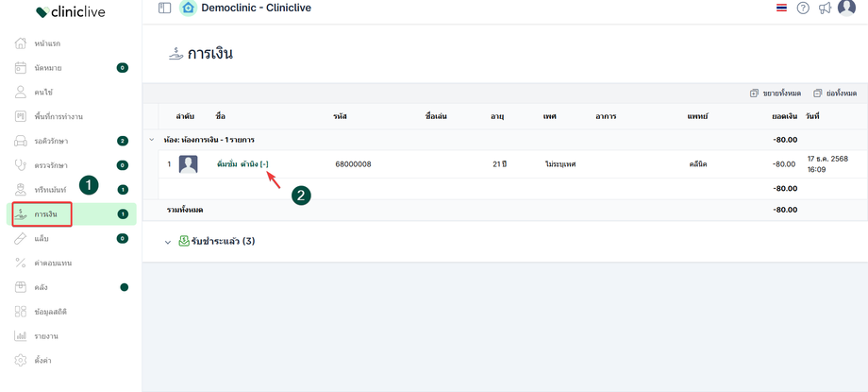This screenshot has height=392, width=868.
Task: Click ย่อทั้งหมด to collapse all
Action: tap(835, 93)
